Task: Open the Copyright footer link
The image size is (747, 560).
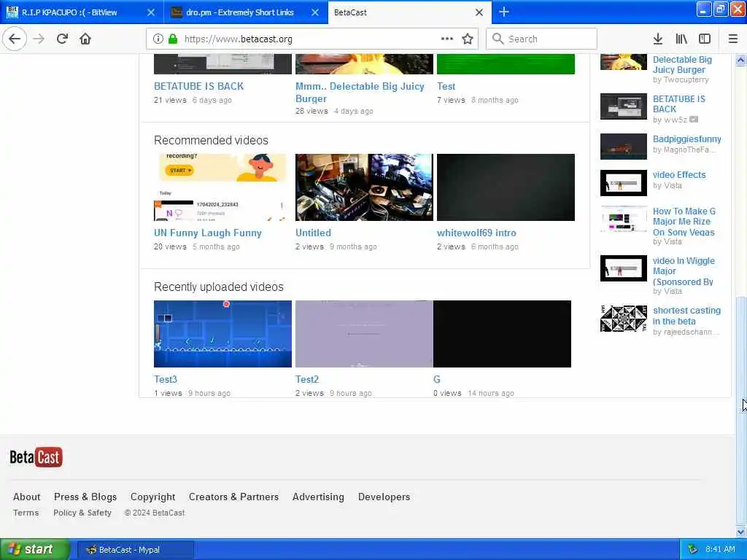Action: tap(152, 497)
